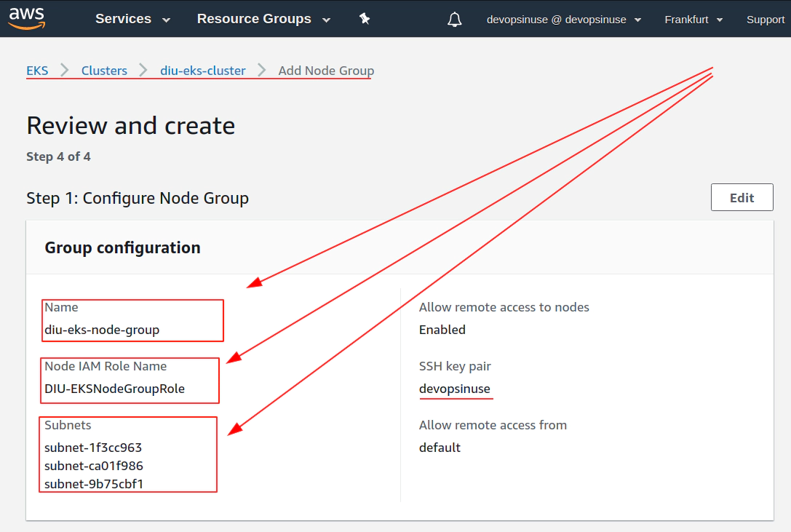791x532 pixels.
Task: Open the diu-eks-cluster breadcrumb link
Action: [x=203, y=71]
